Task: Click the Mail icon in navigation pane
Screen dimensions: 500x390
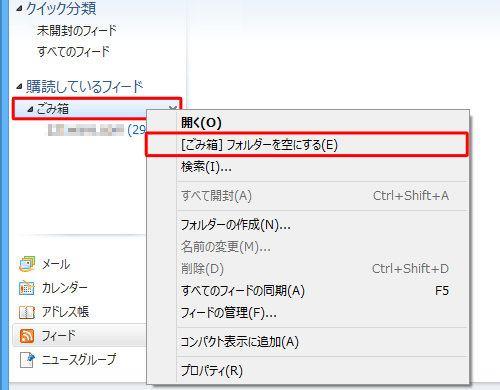Action: tap(27, 264)
